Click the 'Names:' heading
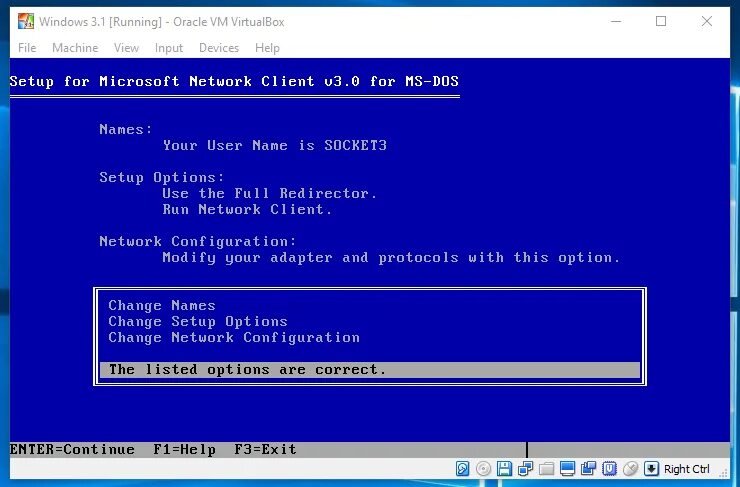740x487 pixels. [x=126, y=129]
